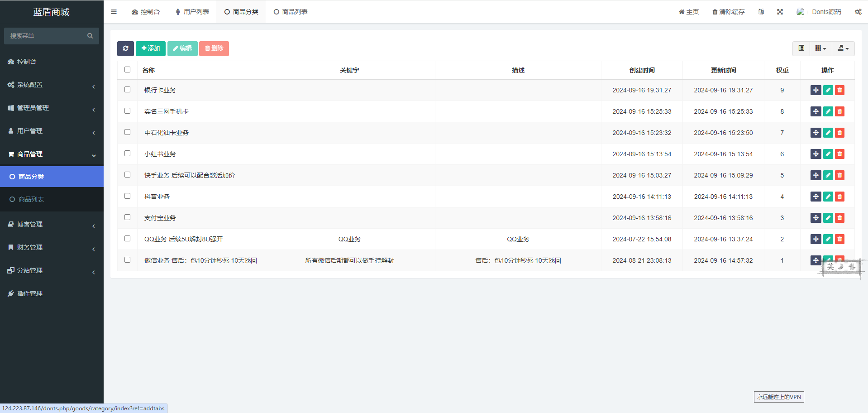Image resolution: width=868 pixels, height=413 pixels.
Task: Click the 清除缓存 link
Action: coord(729,12)
